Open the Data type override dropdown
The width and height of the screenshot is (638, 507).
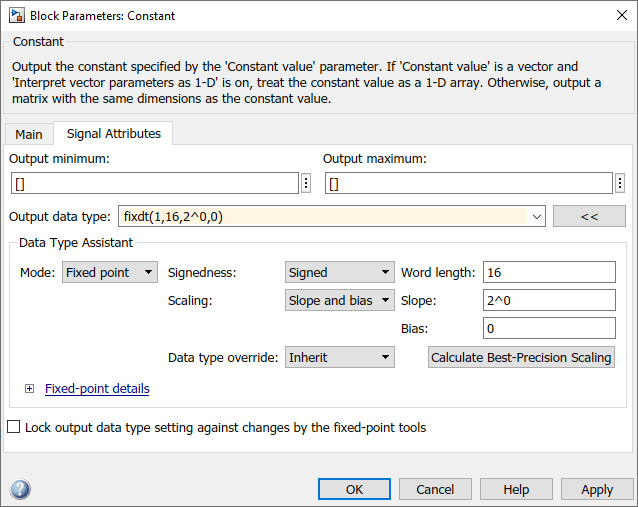[x=339, y=357]
